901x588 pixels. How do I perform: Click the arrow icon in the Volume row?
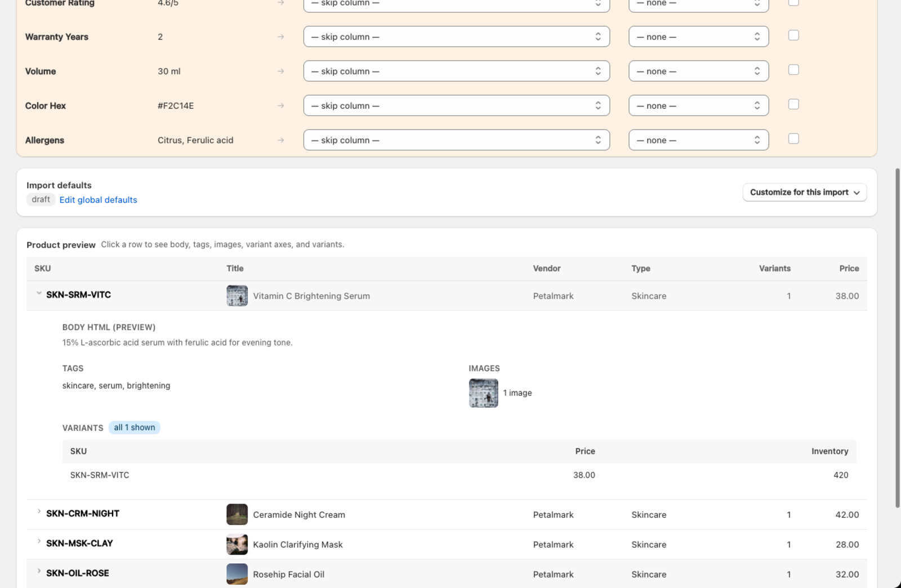point(280,71)
